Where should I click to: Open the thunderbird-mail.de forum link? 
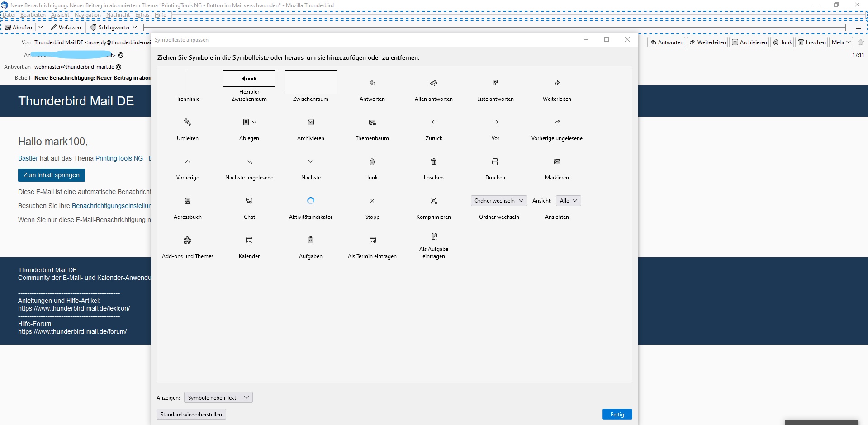72,332
